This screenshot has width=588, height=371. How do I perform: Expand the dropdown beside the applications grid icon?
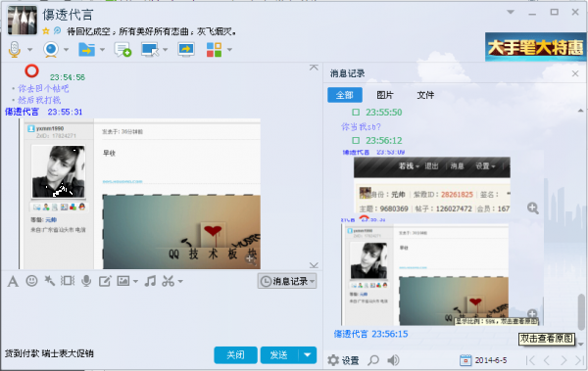click(229, 50)
